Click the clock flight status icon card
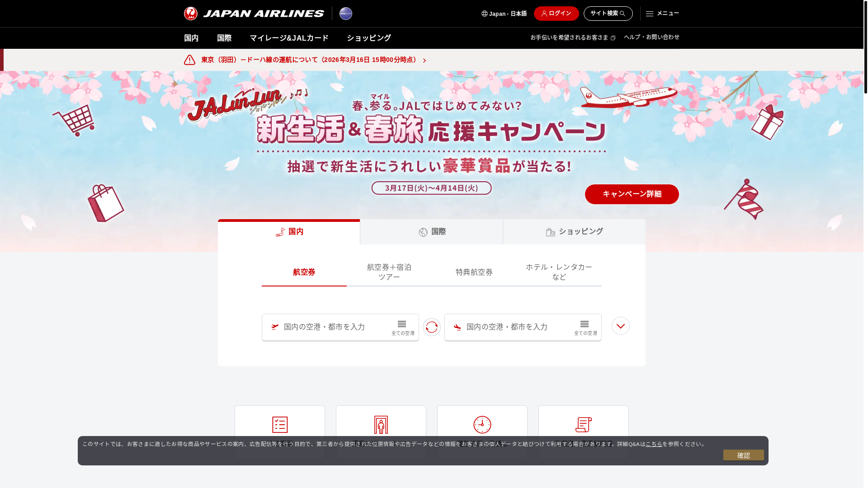Image resolution: width=868 pixels, height=488 pixels. pyautogui.click(x=482, y=432)
